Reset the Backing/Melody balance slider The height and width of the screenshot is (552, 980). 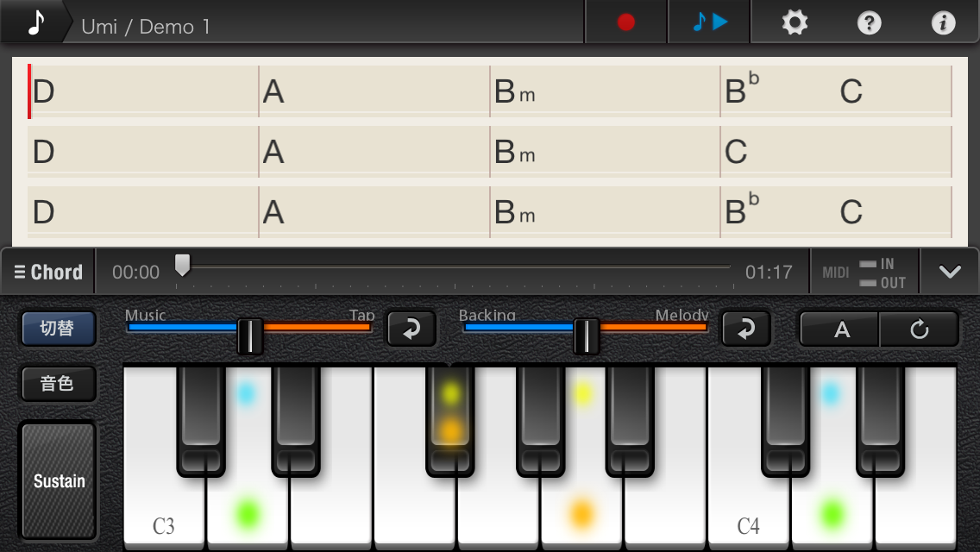(x=746, y=329)
